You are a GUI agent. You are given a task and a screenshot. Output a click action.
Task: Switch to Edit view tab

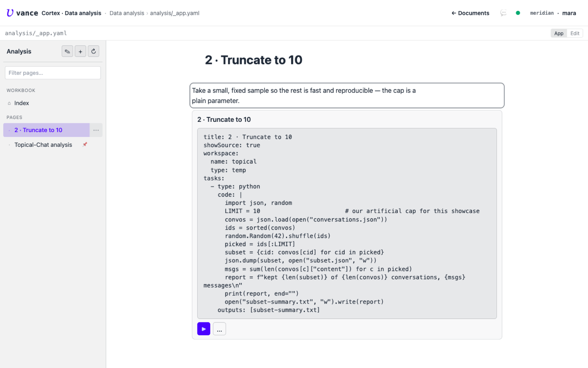pyautogui.click(x=575, y=33)
